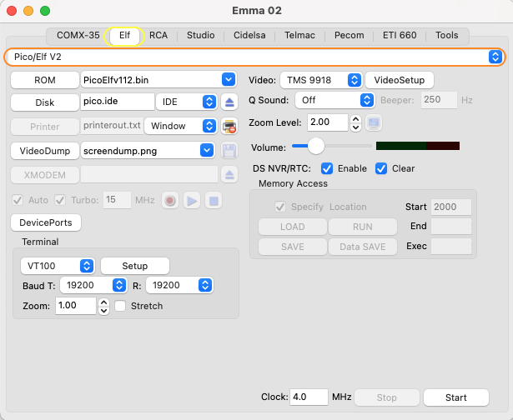Image resolution: width=513 pixels, height=420 pixels.
Task: Click the Beeper 250 Hz field
Action: point(439,100)
